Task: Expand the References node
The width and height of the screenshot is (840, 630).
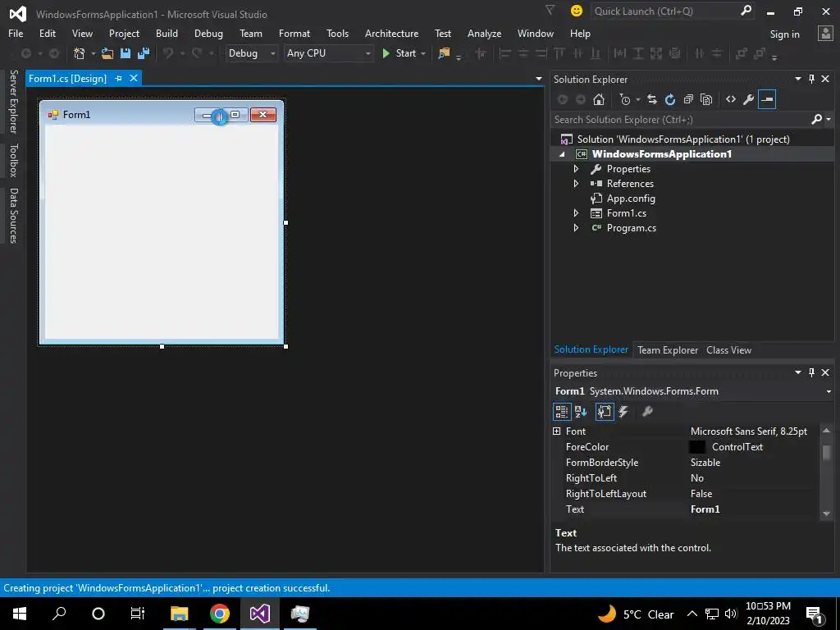Action: point(576,184)
